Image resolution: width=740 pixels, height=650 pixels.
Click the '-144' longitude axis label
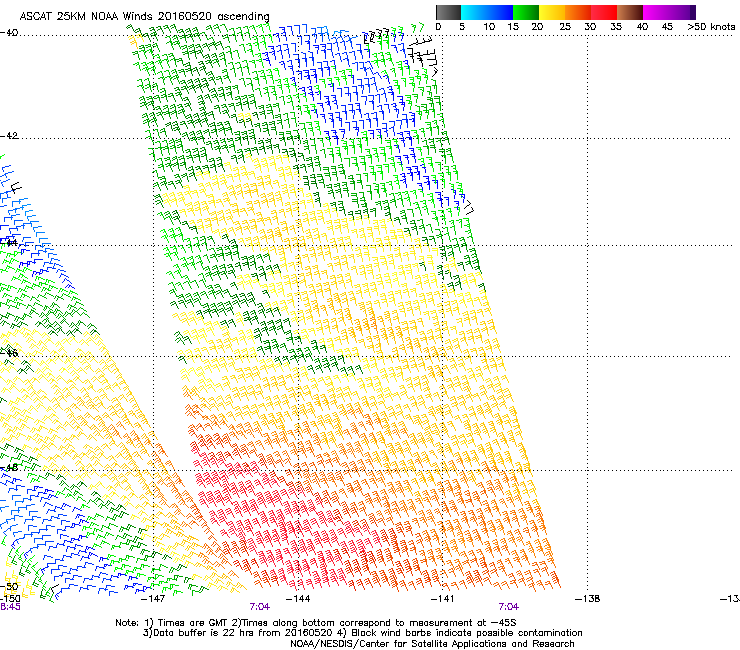click(x=298, y=599)
